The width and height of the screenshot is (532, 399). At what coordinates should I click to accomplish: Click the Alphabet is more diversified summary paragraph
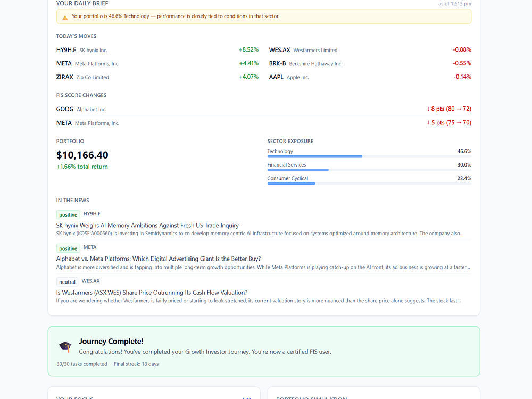tap(263, 267)
